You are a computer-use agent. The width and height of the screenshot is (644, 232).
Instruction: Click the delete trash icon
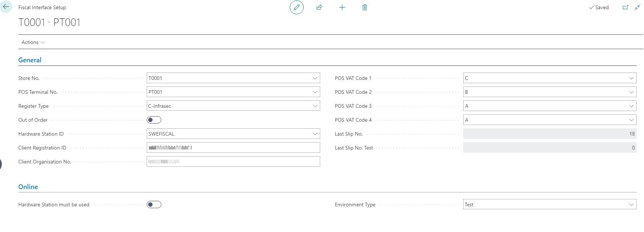pos(365,7)
